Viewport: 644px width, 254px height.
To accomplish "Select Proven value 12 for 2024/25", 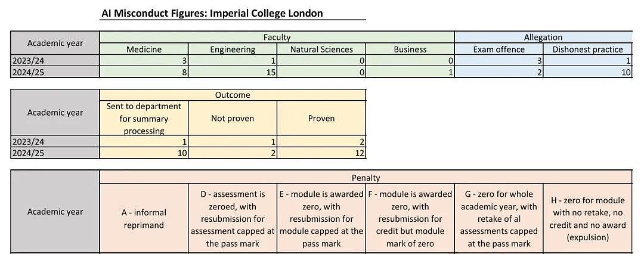I will coord(321,153).
